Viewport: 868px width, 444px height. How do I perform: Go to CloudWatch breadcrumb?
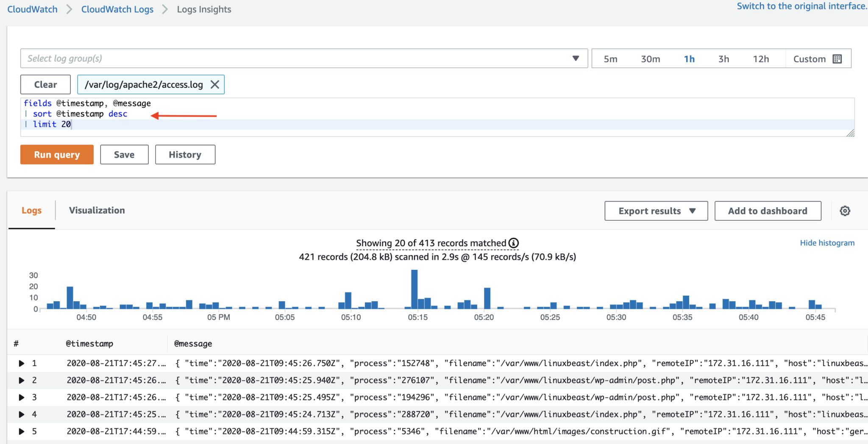32,9
